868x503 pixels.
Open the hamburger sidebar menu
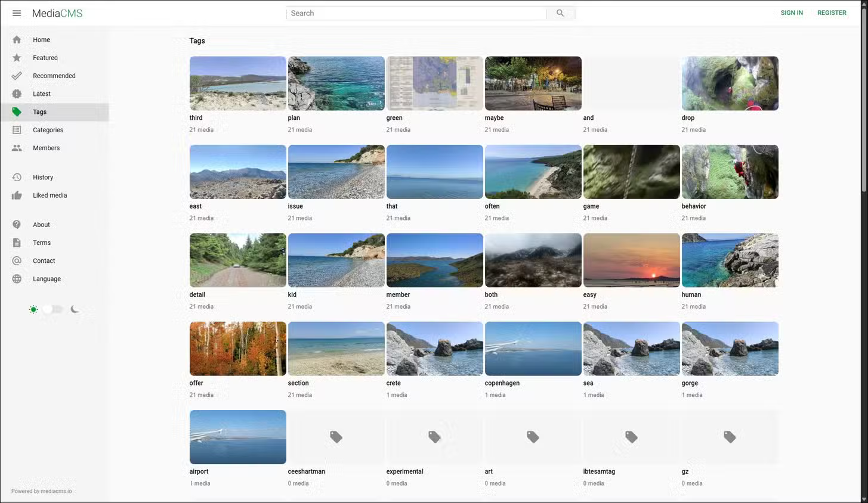coord(17,13)
